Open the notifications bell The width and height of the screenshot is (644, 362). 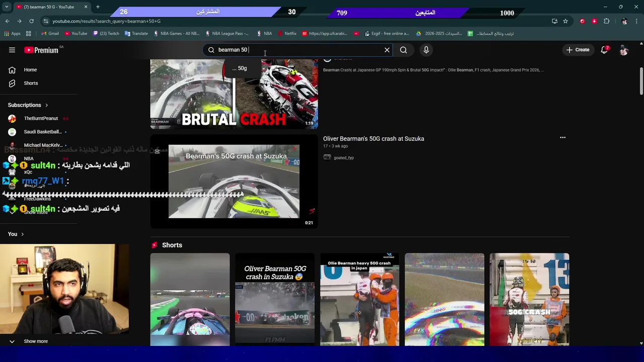(605, 50)
